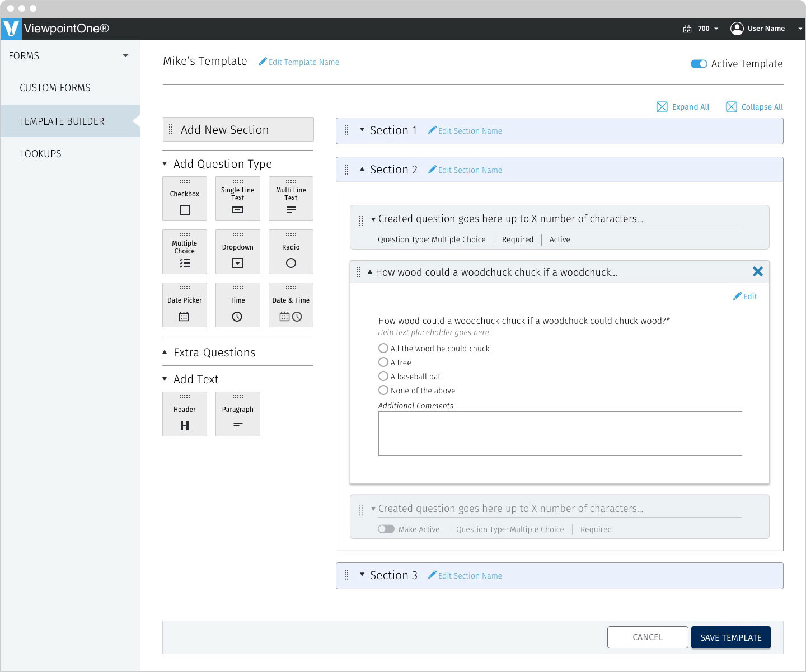Collapse the woodchuck question triangle
This screenshot has width=806, height=672.
[370, 272]
